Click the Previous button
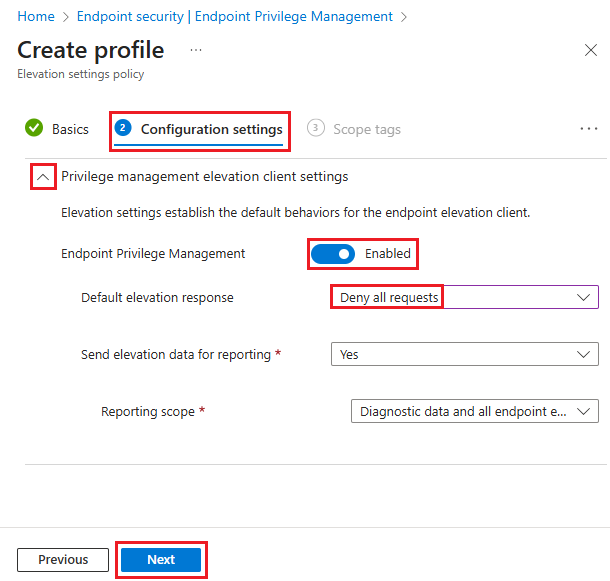Viewport: 610px width, 581px height. coord(63,560)
